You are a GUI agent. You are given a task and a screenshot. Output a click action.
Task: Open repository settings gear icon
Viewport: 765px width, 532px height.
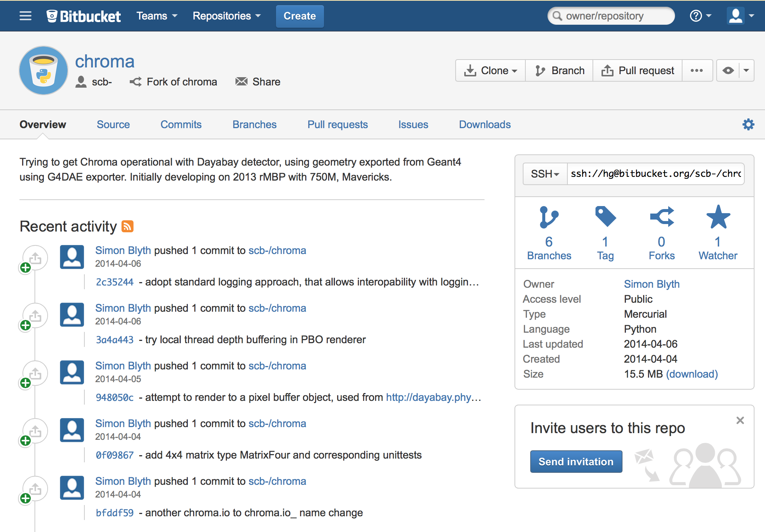tap(748, 124)
